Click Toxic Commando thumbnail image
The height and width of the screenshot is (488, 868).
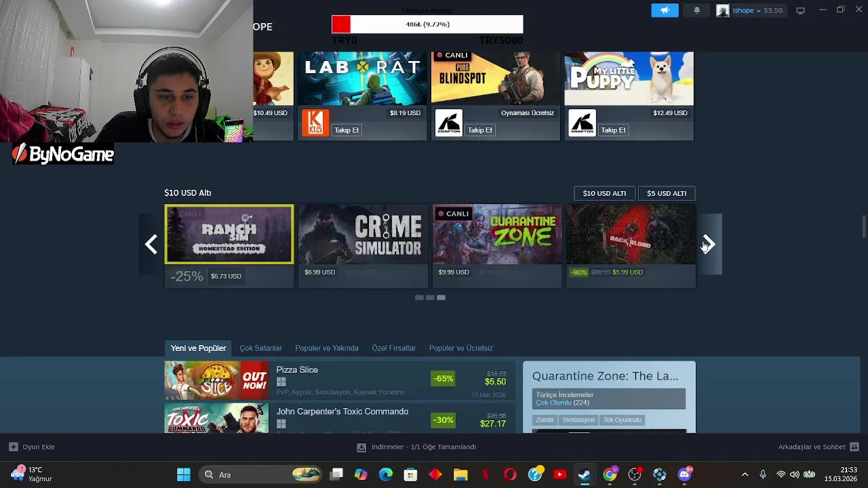[x=217, y=419]
